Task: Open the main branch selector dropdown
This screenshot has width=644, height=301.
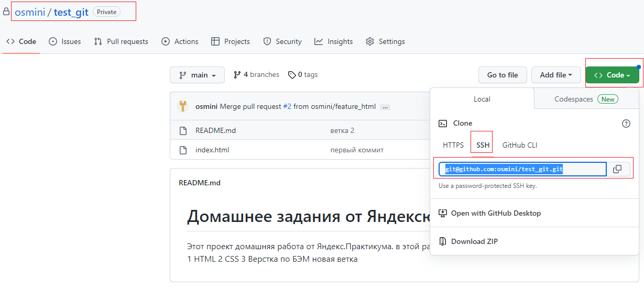Action: click(x=197, y=75)
